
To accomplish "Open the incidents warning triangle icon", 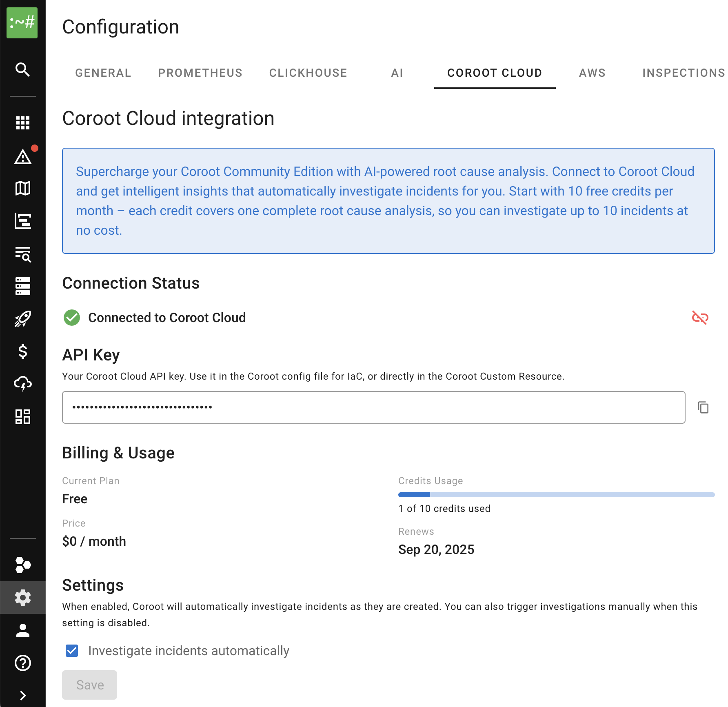I will click(x=23, y=157).
